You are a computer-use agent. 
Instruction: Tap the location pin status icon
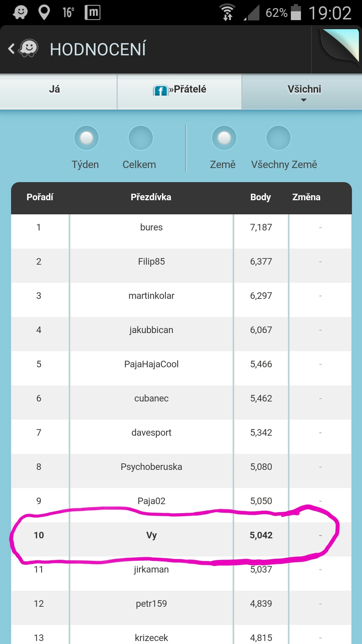(44, 13)
